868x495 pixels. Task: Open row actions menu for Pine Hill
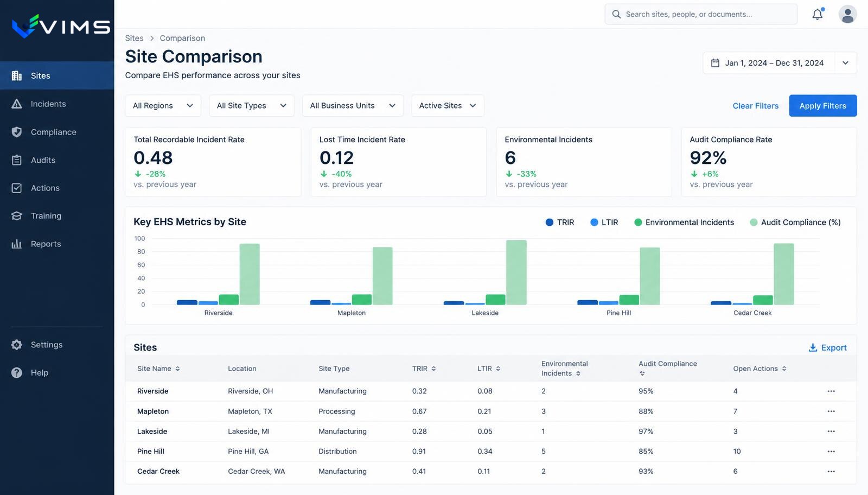(831, 451)
